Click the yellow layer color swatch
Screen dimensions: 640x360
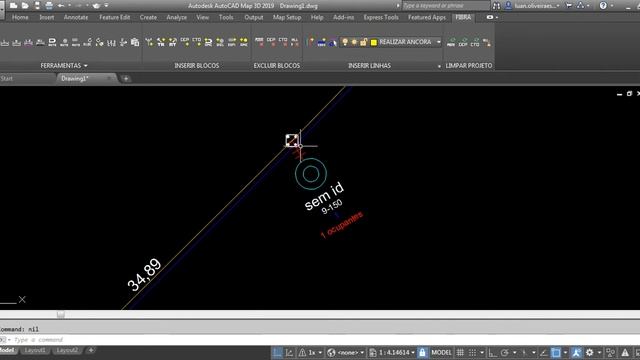373,42
